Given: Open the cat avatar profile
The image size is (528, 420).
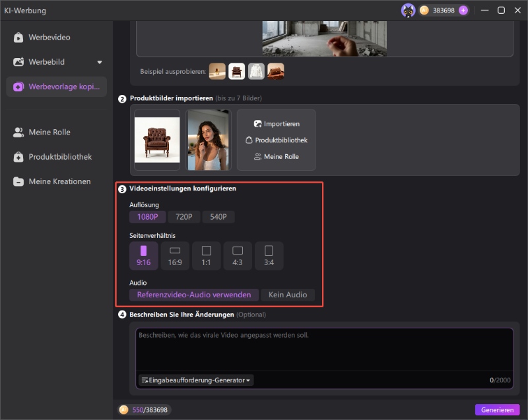Looking at the screenshot, I should coord(408,11).
